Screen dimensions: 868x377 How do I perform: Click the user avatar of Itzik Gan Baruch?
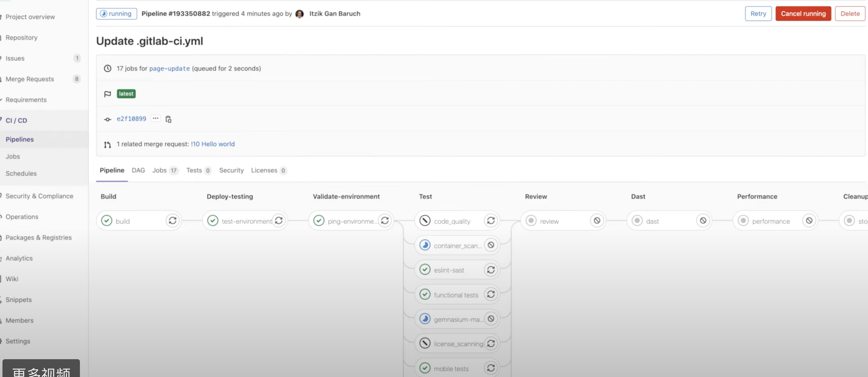tap(300, 14)
